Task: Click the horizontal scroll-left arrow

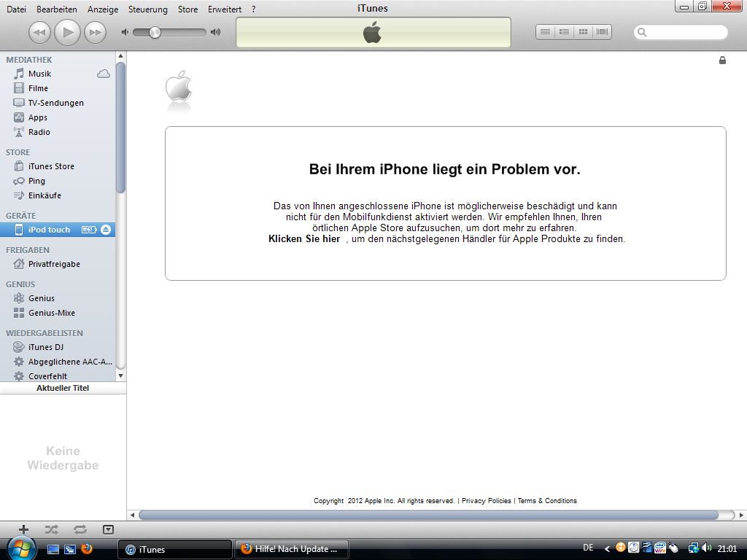Action: click(133, 515)
